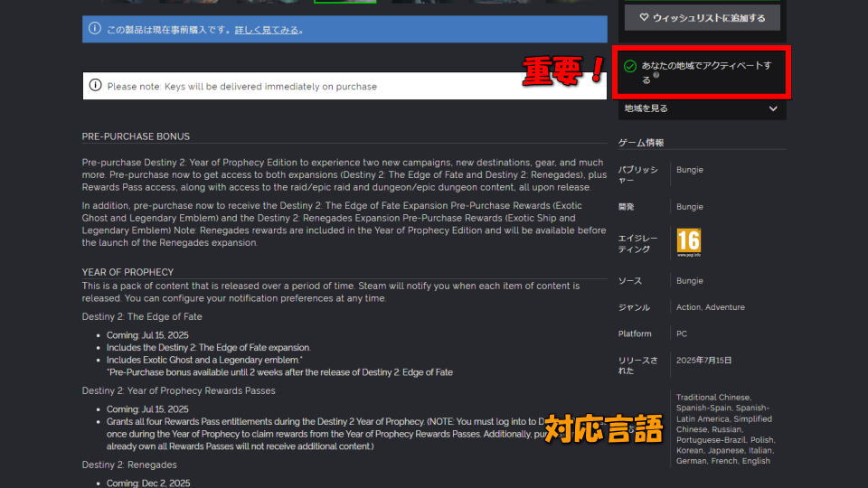Click あなたの地域でアクティベートする activation text

click(x=706, y=72)
